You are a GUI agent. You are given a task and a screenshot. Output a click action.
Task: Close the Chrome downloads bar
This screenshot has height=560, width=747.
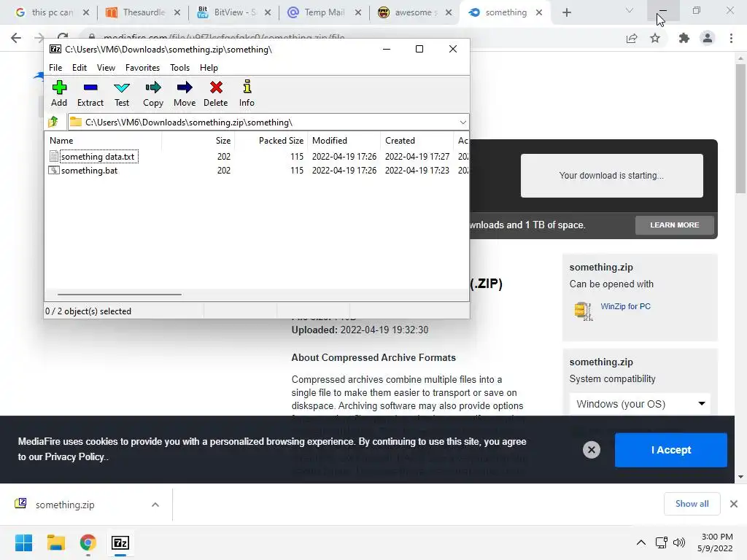click(x=734, y=504)
